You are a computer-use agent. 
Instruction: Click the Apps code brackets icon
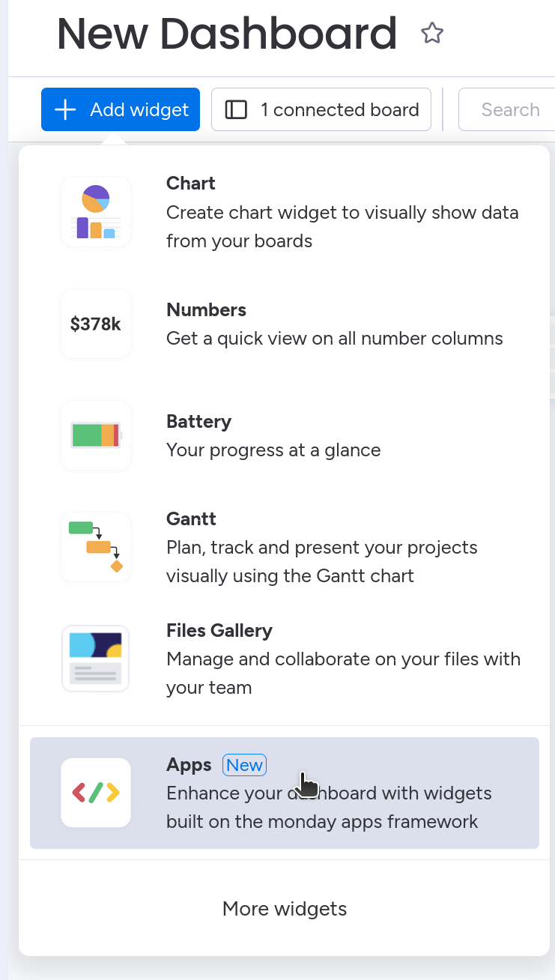96,793
